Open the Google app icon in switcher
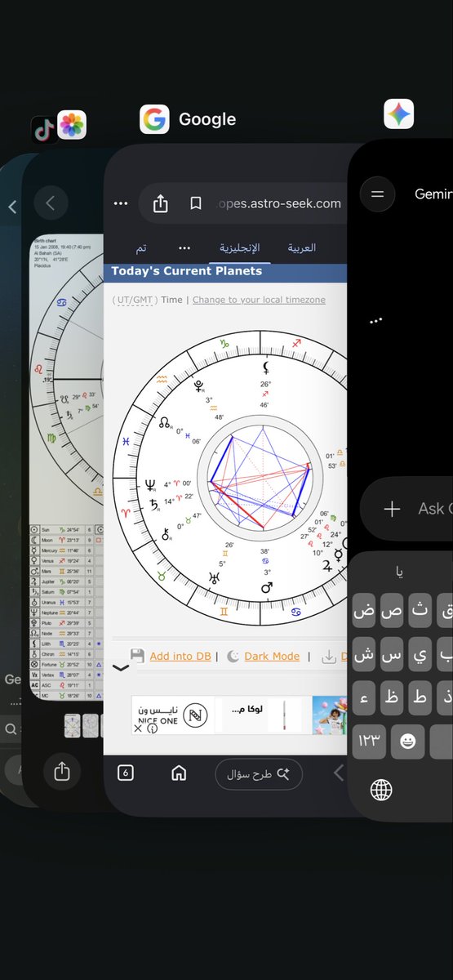 [154, 119]
